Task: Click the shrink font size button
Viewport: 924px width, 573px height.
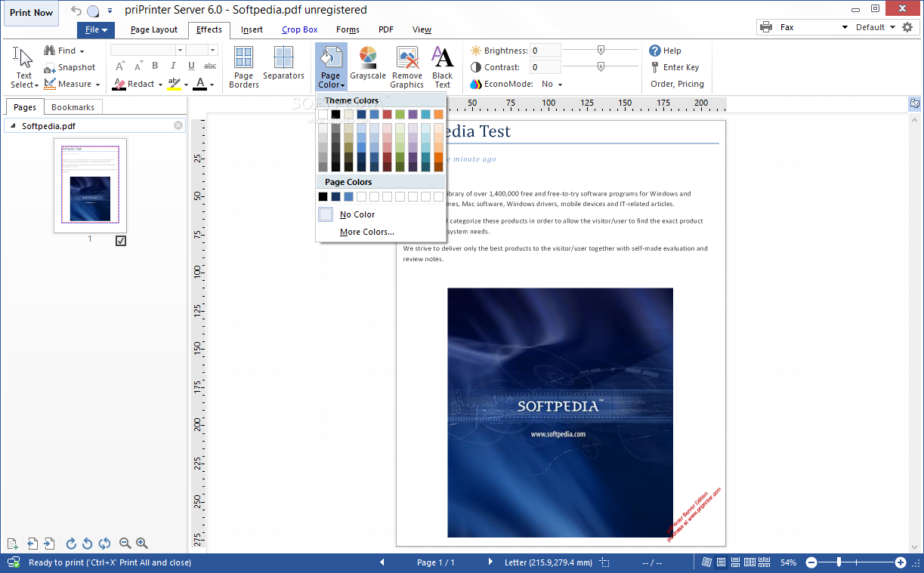Action: click(138, 66)
